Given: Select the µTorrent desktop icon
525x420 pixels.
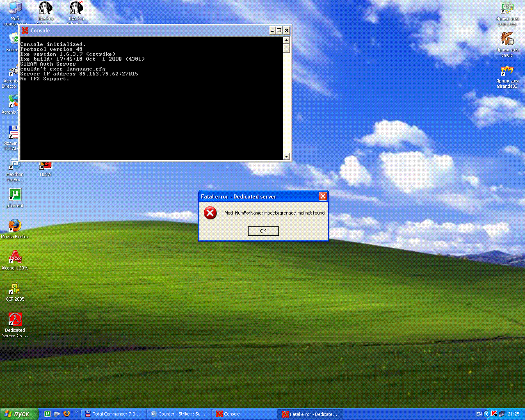Looking at the screenshot, I should click(x=15, y=198).
